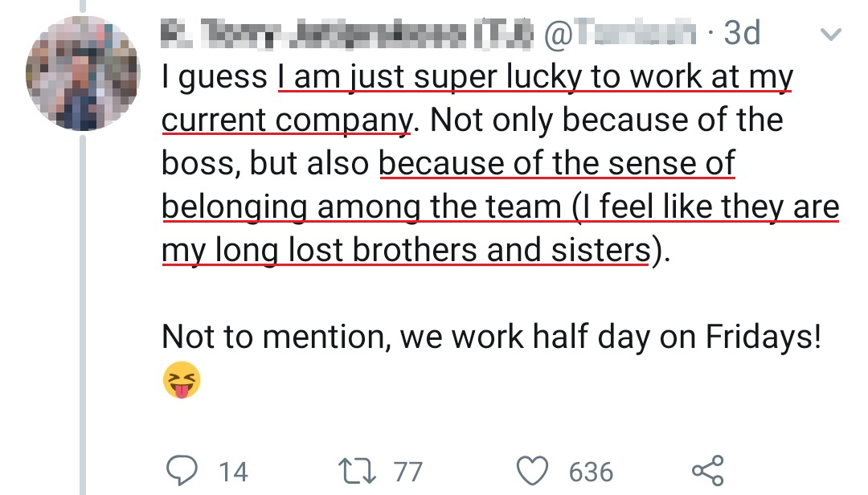This screenshot has width=868, height=495.
Task: Click the reply count showing 14
Action: [233, 471]
